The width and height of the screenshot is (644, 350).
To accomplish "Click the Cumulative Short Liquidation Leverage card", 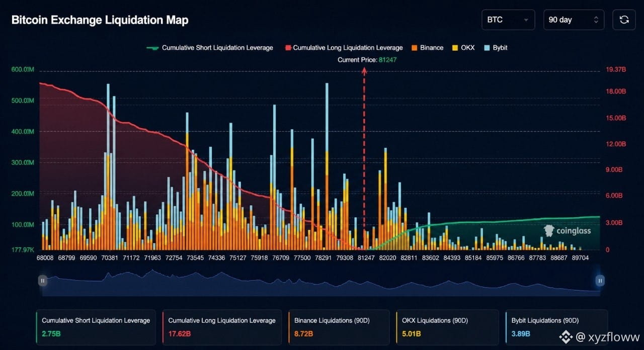I will 96,327.
